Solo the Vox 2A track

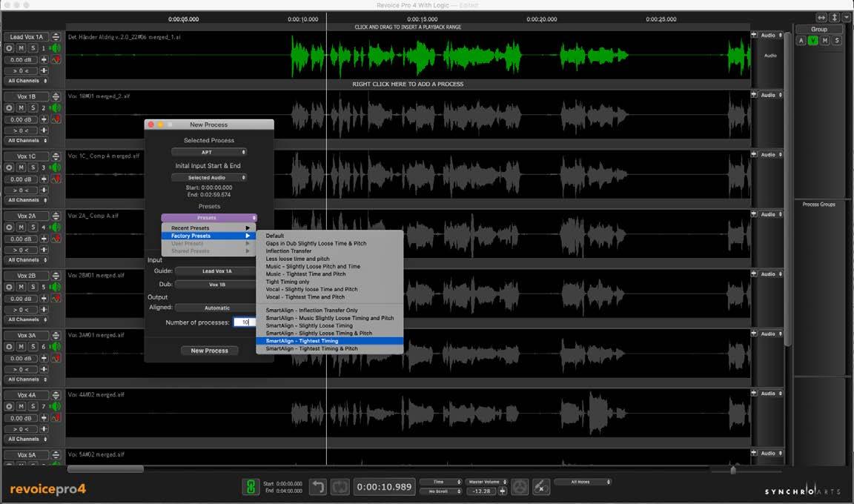tap(33, 228)
